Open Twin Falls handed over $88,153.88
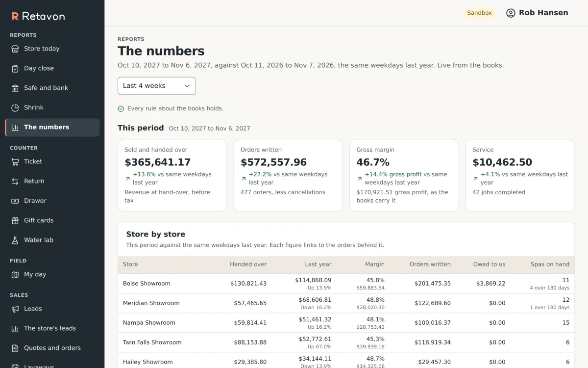Screen dimensions: 588x368 click(x=250, y=342)
